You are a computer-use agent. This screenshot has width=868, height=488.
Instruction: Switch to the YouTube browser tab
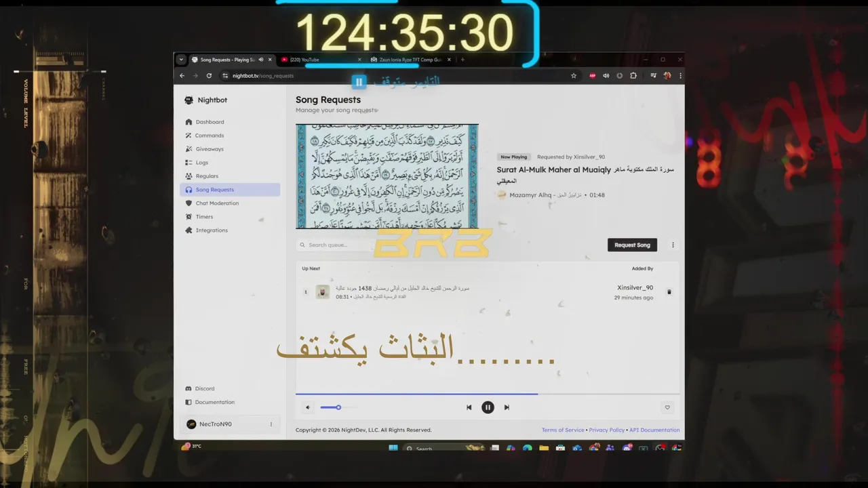pyautogui.click(x=321, y=60)
